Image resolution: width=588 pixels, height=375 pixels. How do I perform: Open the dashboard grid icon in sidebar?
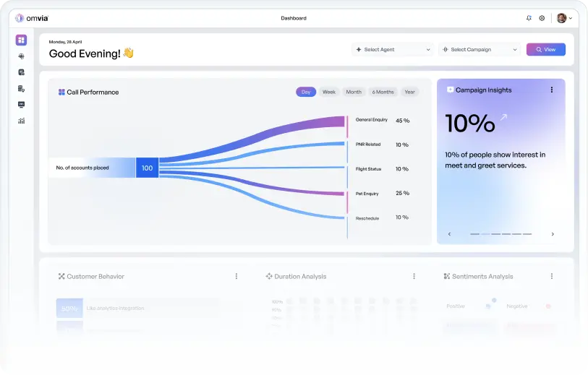click(21, 40)
